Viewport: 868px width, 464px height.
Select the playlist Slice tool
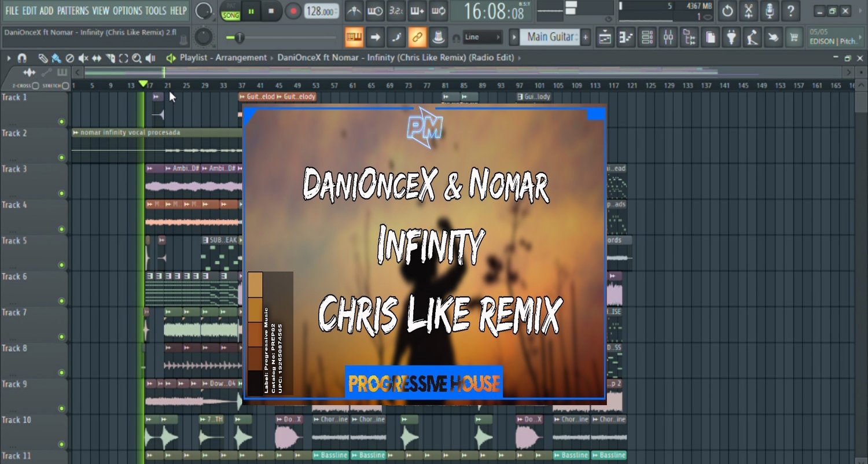[x=110, y=58]
